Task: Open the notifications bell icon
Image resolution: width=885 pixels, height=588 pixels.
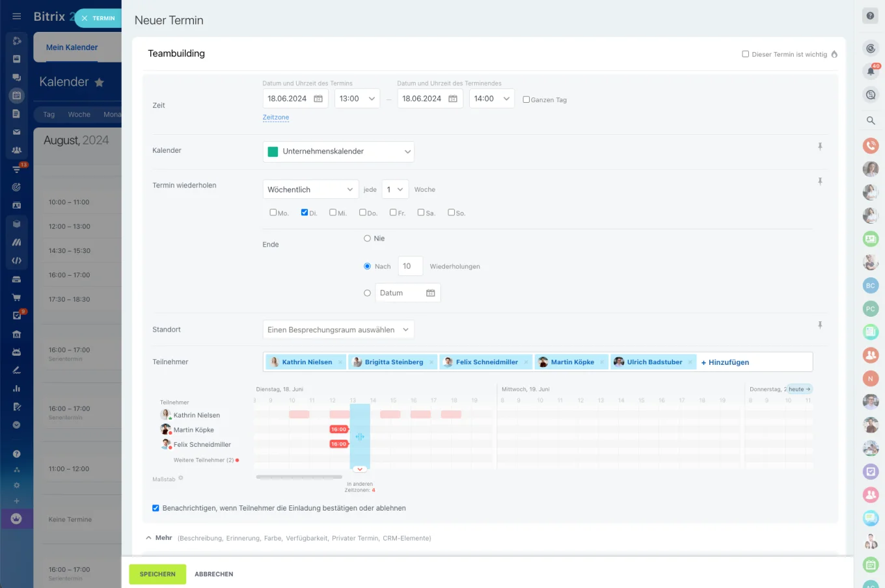Action: tap(870, 71)
